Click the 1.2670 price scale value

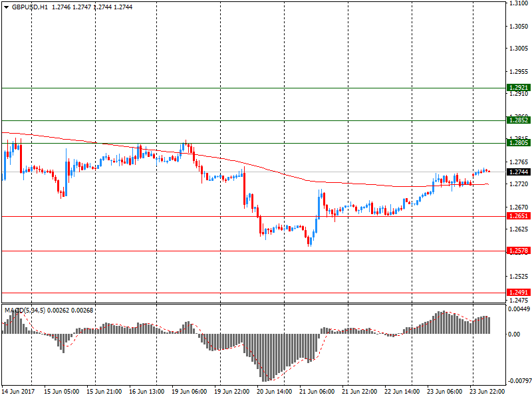pos(519,207)
